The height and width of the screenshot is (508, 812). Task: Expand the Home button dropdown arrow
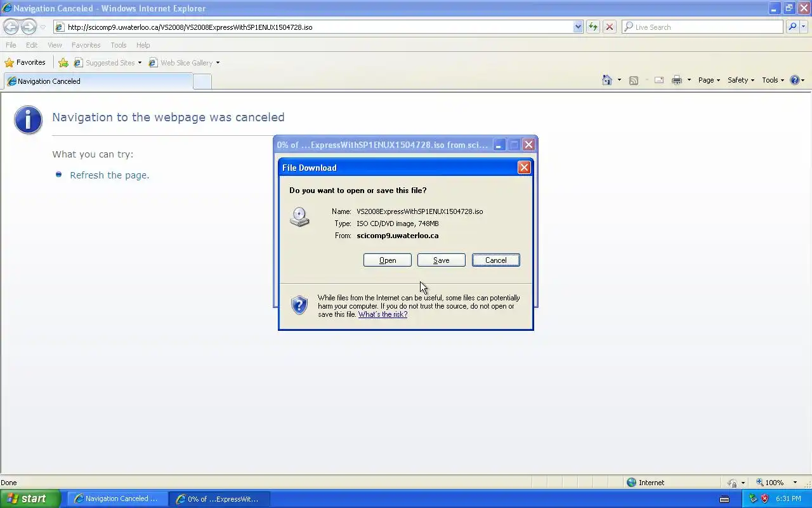tap(619, 80)
